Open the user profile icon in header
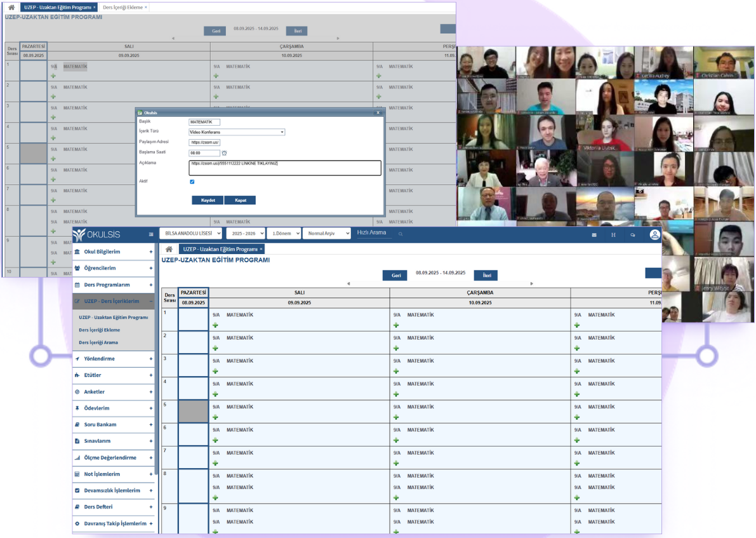Viewport: 756px width, 538px height. click(654, 234)
